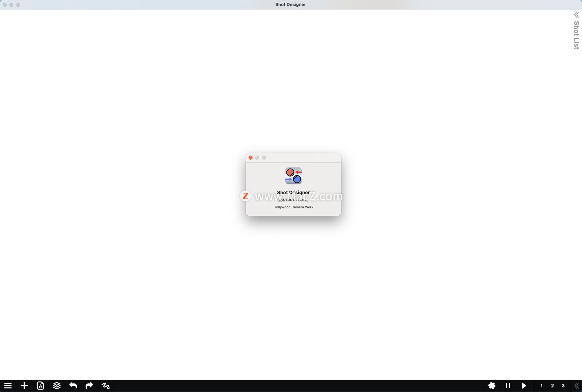The image size is (582, 392).
Task: Close the About Shot Designer dialog
Action: click(250, 158)
